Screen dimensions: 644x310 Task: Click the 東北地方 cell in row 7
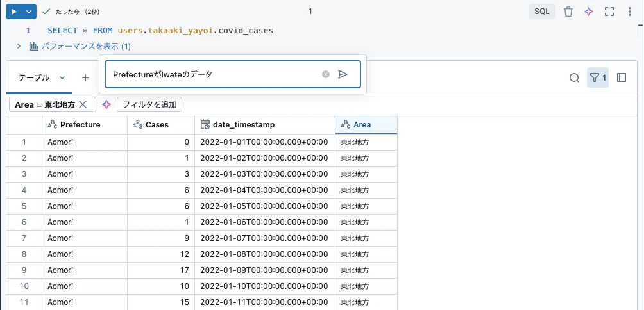(366, 238)
